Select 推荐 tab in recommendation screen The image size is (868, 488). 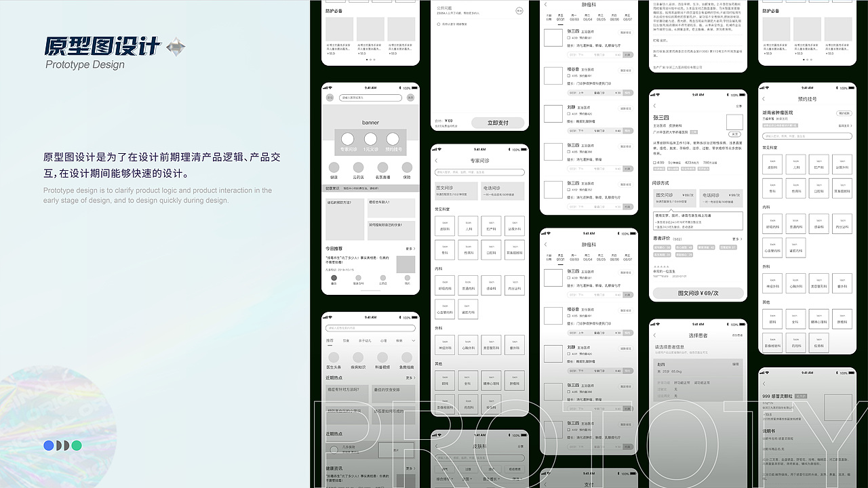coord(330,341)
